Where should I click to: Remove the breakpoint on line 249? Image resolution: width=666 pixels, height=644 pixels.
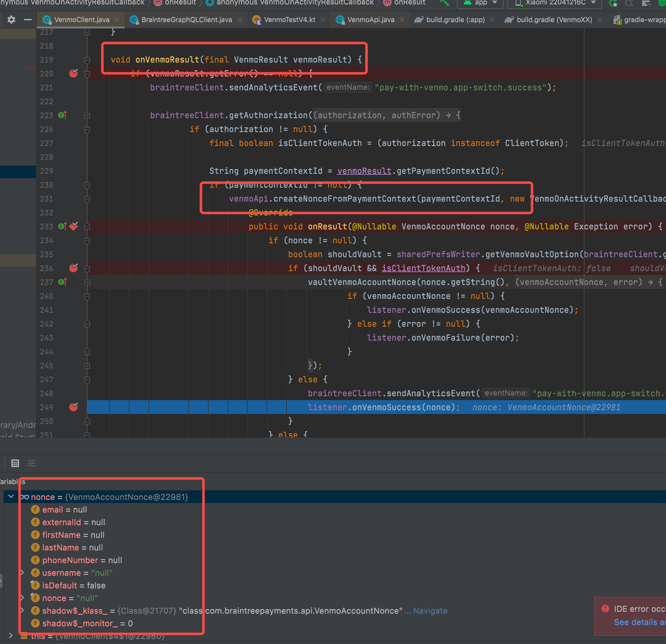[73, 407]
